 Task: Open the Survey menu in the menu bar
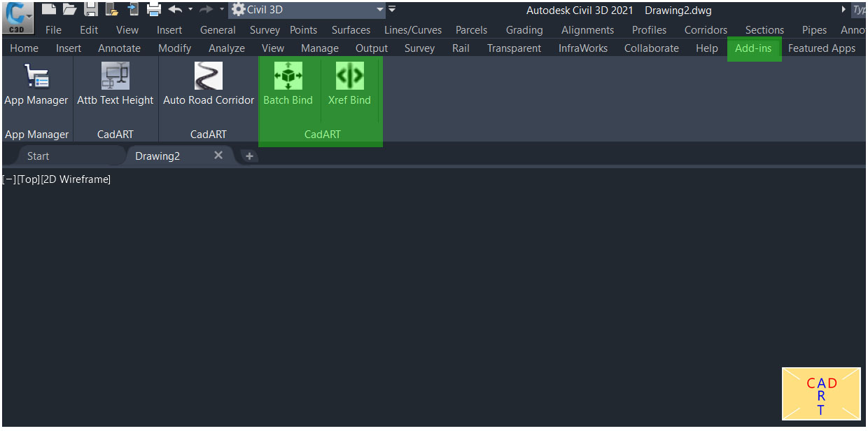[x=265, y=30]
